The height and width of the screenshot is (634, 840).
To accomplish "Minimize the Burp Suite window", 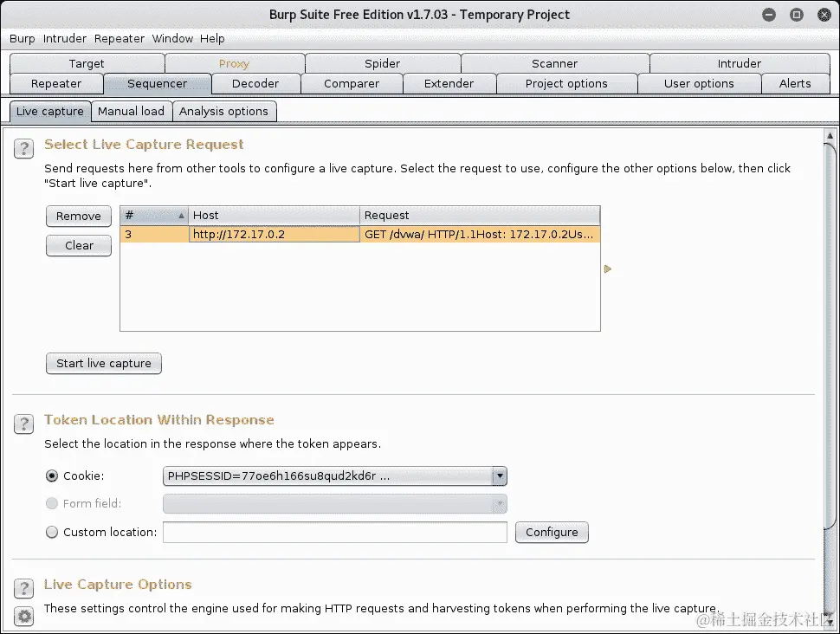I will point(769,15).
